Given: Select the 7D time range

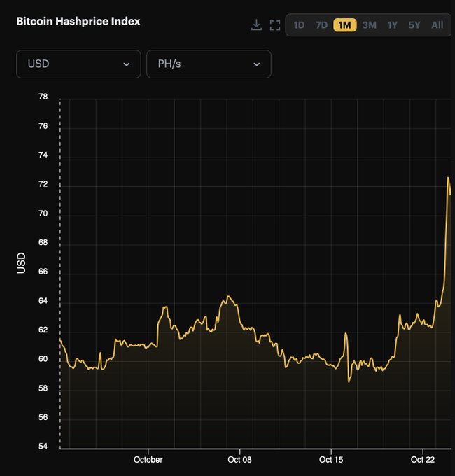Looking at the screenshot, I should (321, 25).
